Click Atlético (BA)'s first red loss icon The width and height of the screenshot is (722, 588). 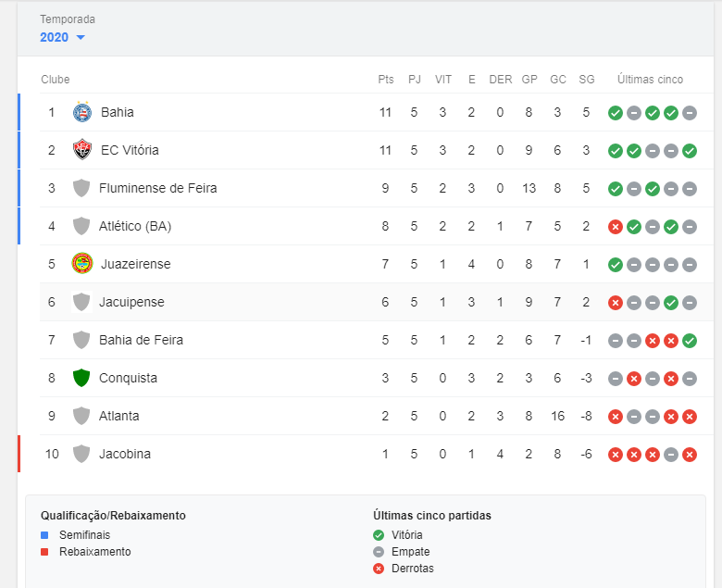pyautogui.click(x=615, y=227)
